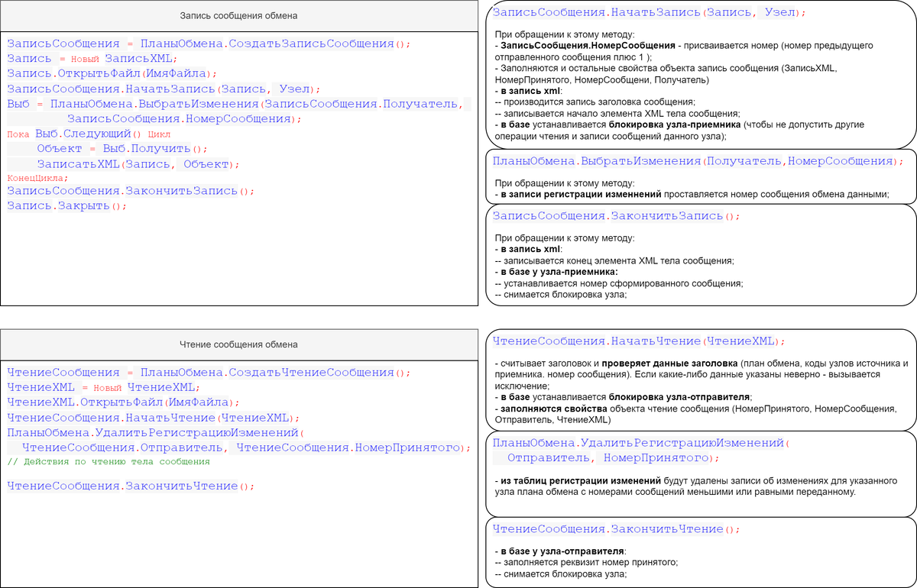The image size is (917, 588).
Task: Click code line 'ЗаписьСообщения.НачатьЗапись(Запись, Узел);' in left panel
Action: tap(164, 89)
